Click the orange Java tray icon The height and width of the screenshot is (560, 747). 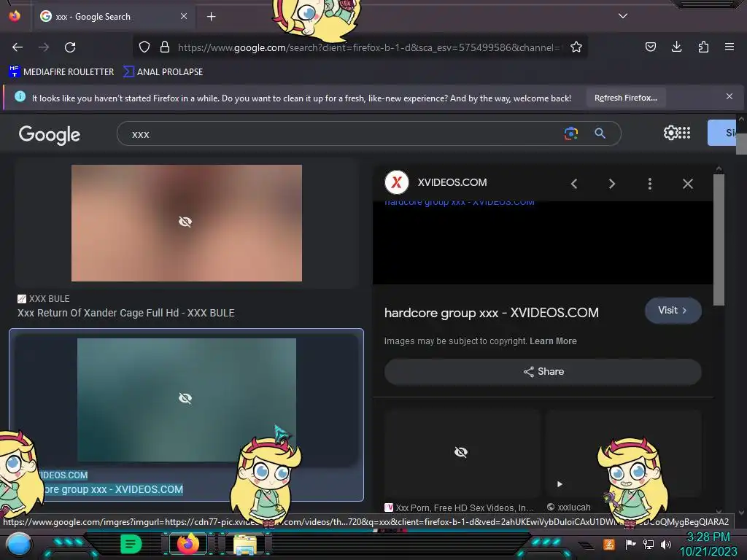click(x=609, y=544)
